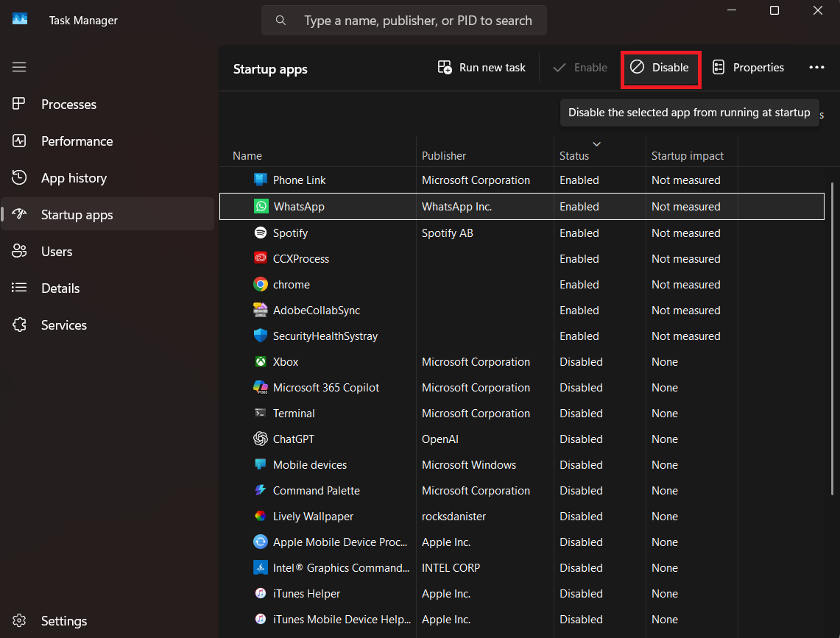
Task: Select the Apple Mobile Device Proc... row
Action: click(x=522, y=542)
